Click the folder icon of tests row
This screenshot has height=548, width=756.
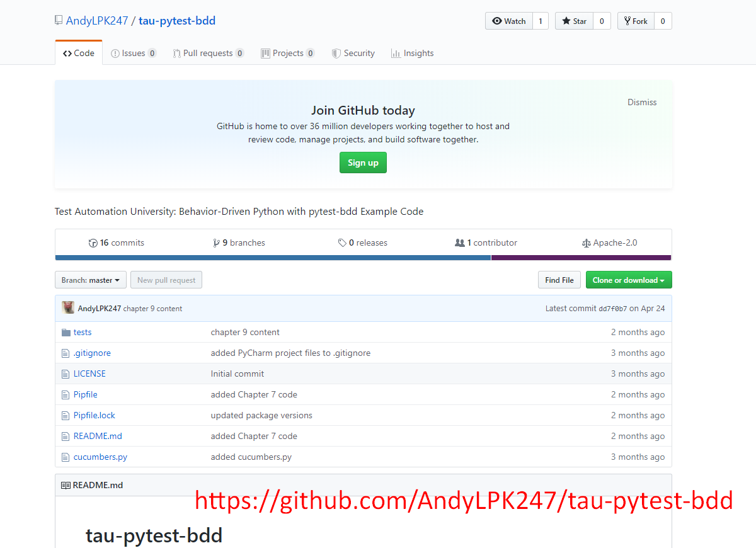(66, 332)
